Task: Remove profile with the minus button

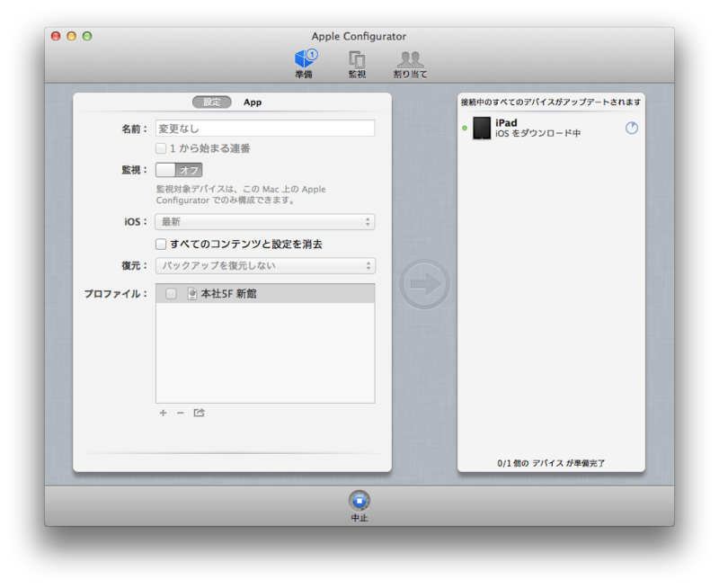Action: [x=181, y=414]
